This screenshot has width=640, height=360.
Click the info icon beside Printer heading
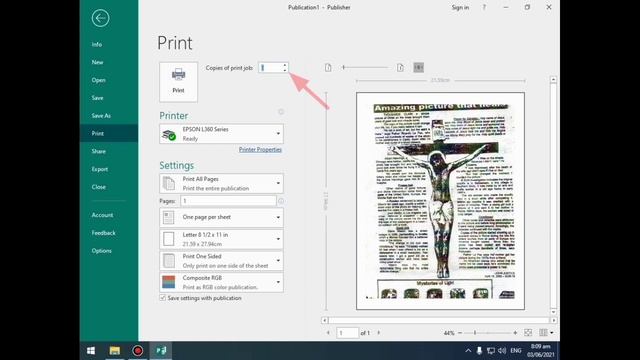[281, 111]
